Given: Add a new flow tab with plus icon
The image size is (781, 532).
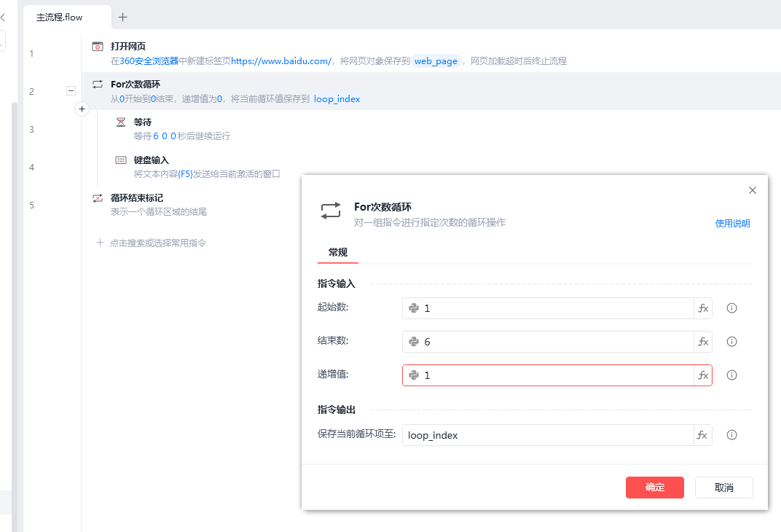Looking at the screenshot, I should [x=122, y=17].
